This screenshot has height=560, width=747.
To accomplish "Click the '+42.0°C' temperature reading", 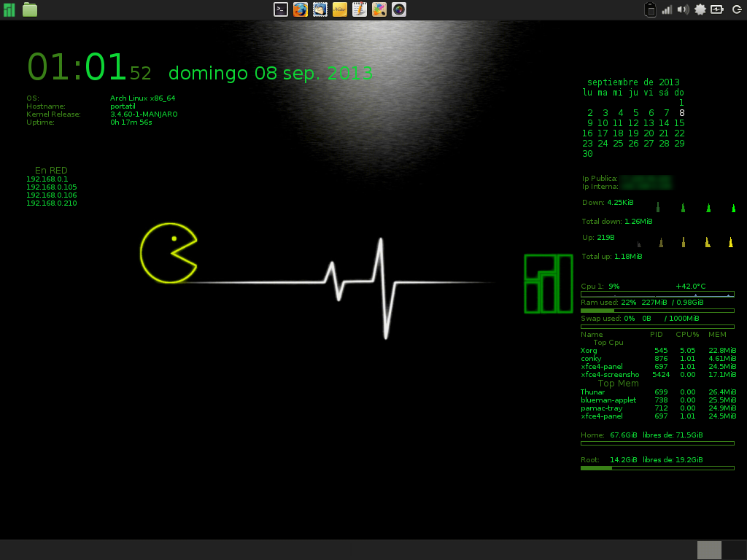I will (x=691, y=286).
